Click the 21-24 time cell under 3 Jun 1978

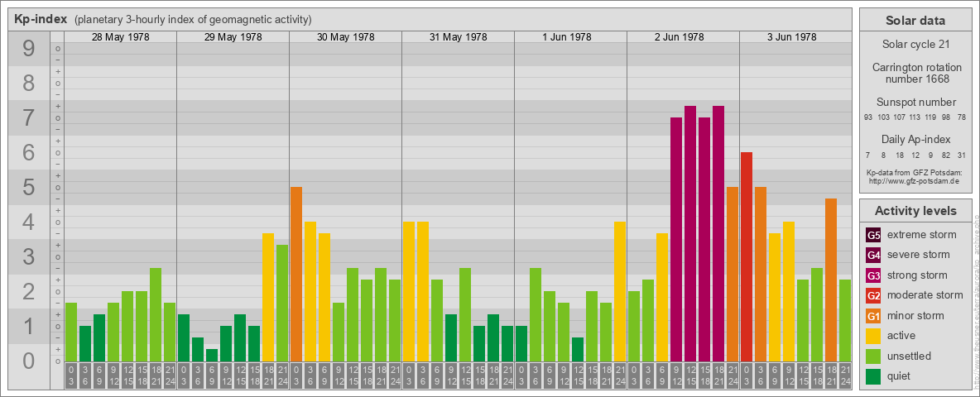(x=845, y=375)
